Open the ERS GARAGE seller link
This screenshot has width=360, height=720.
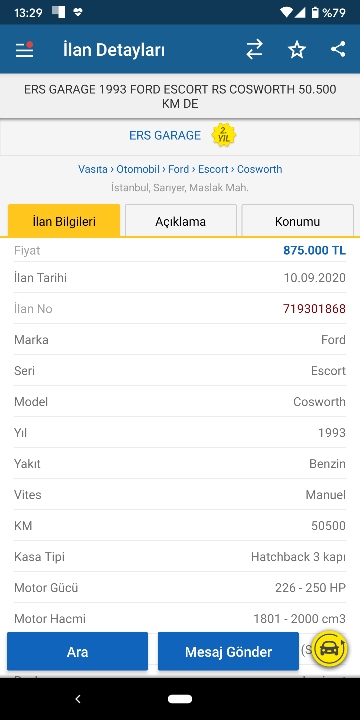pyautogui.click(x=165, y=135)
